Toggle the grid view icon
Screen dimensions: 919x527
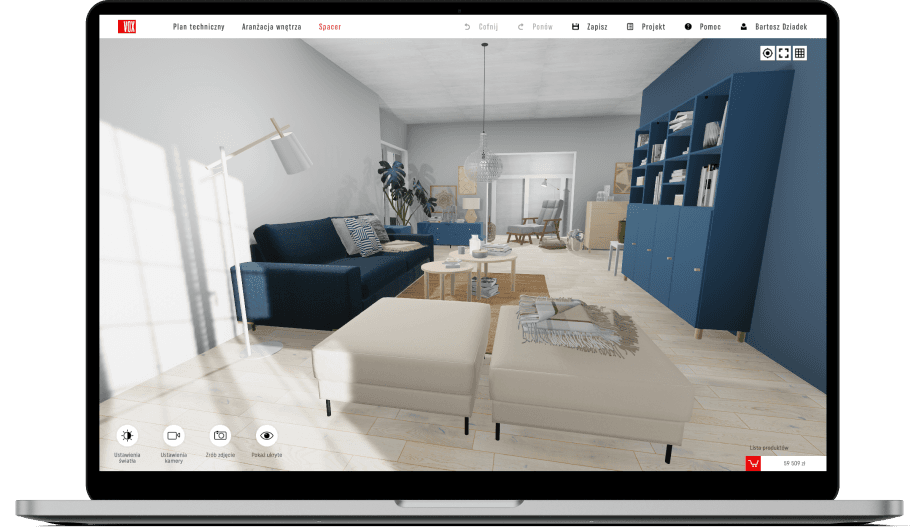click(800, 53)
